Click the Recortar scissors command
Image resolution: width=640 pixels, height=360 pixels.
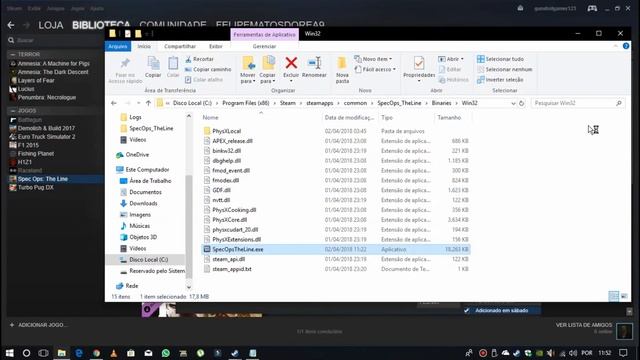coord(200,59)
